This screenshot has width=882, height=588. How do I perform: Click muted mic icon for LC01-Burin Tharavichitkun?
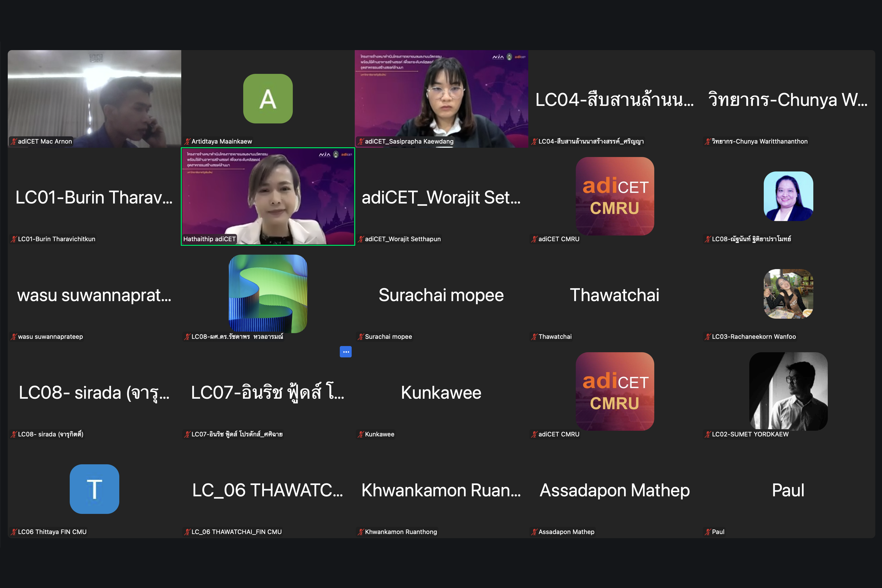pyautogui.click(x=14, y=239)
